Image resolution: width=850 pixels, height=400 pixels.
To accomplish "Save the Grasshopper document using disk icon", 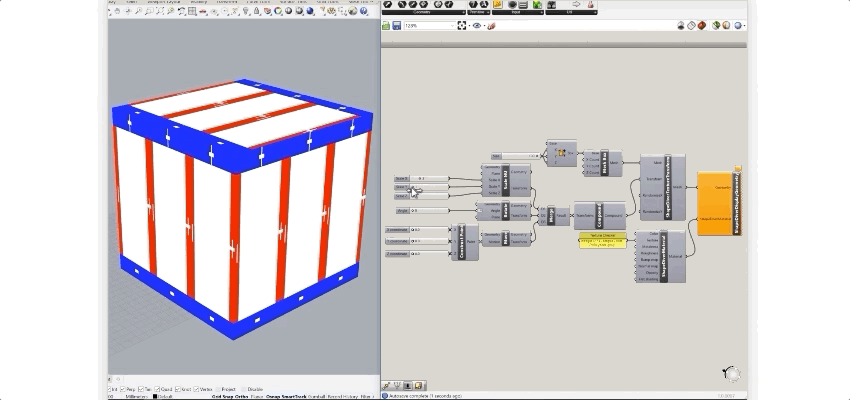I will coord(397,25).
